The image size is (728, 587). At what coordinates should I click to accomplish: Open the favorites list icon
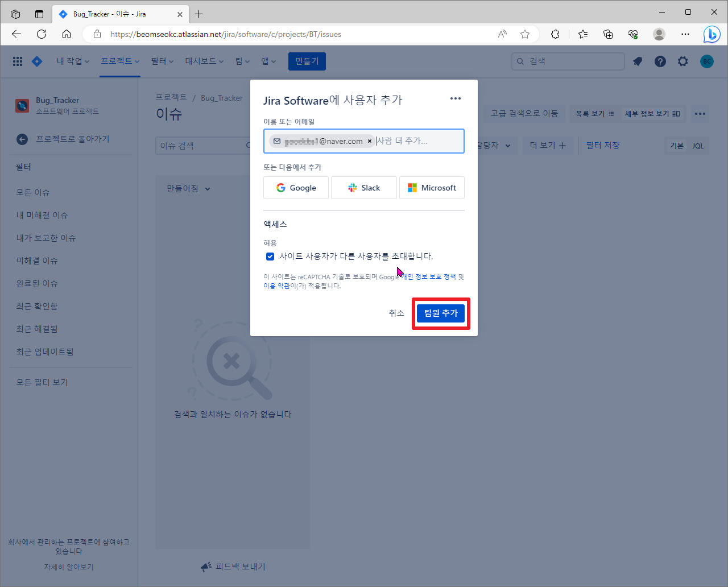[583, 34]
